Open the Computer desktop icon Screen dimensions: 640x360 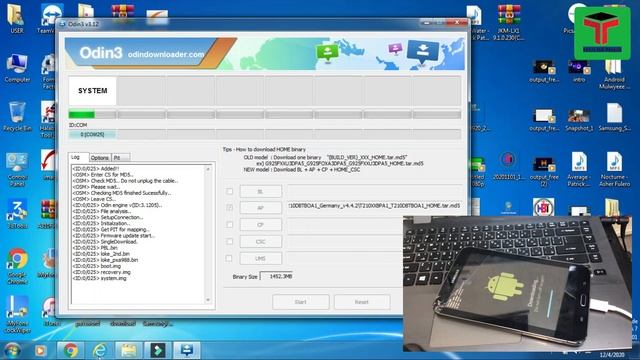point(17,68)
